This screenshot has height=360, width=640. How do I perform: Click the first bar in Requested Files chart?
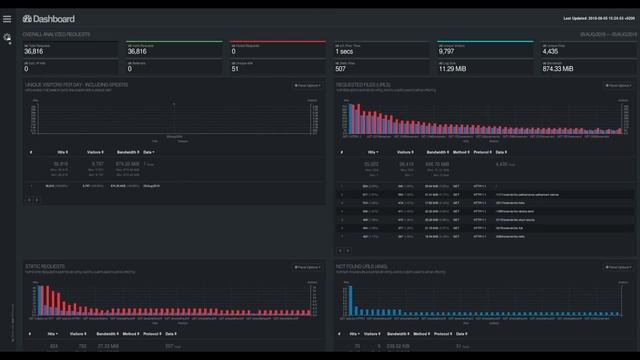pyautogui.click(x=351, y=119)
